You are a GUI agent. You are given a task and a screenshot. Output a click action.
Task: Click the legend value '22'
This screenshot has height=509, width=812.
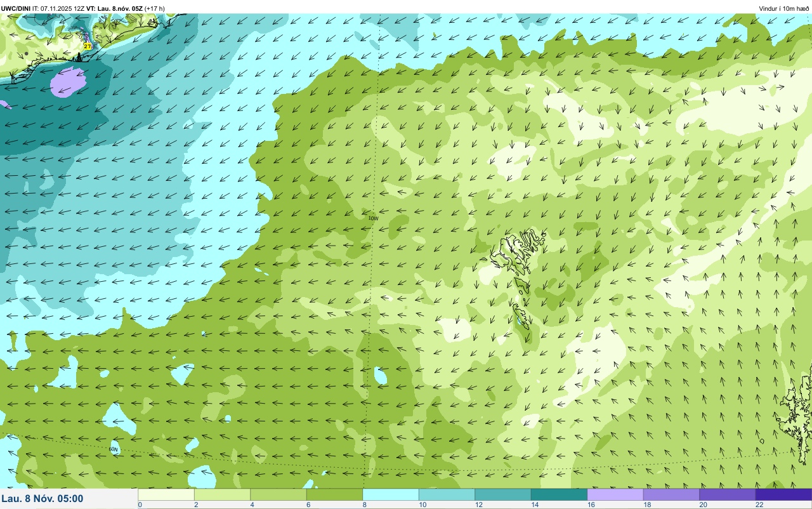[759, 505]
